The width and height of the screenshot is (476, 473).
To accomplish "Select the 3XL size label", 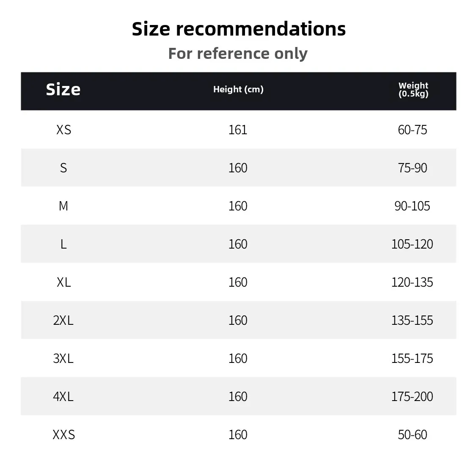I will 63,358.
